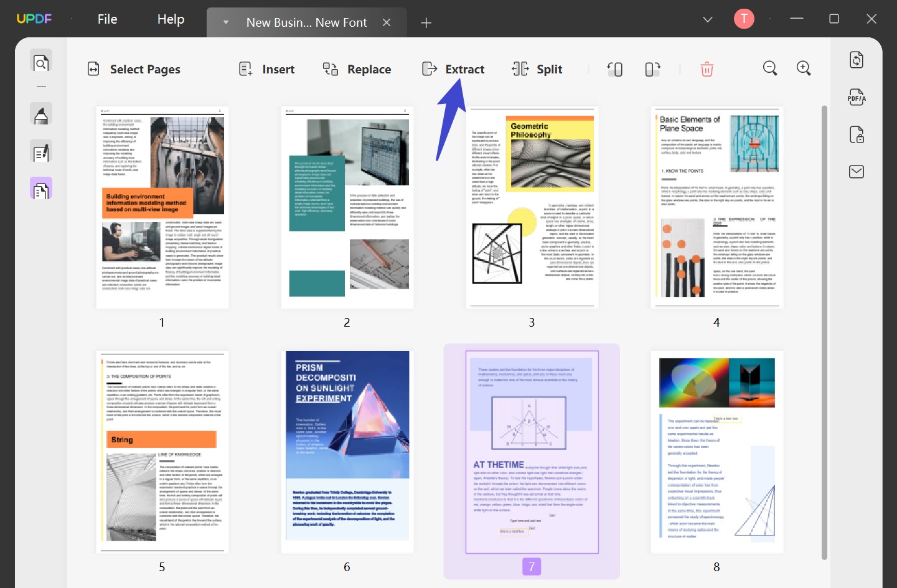Image resolution: width=897 pixels, height=588 pixels.
Task: Open the Search panel in left sidebar
Action: [40, 62]
